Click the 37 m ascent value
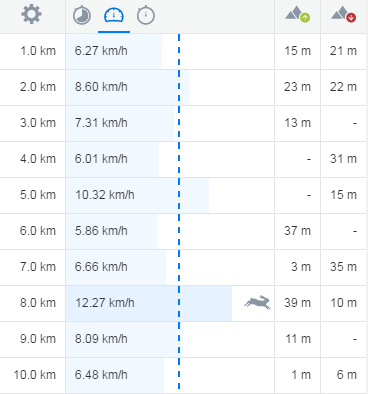This screenshot has height=394, width=368. pos(297,231)
